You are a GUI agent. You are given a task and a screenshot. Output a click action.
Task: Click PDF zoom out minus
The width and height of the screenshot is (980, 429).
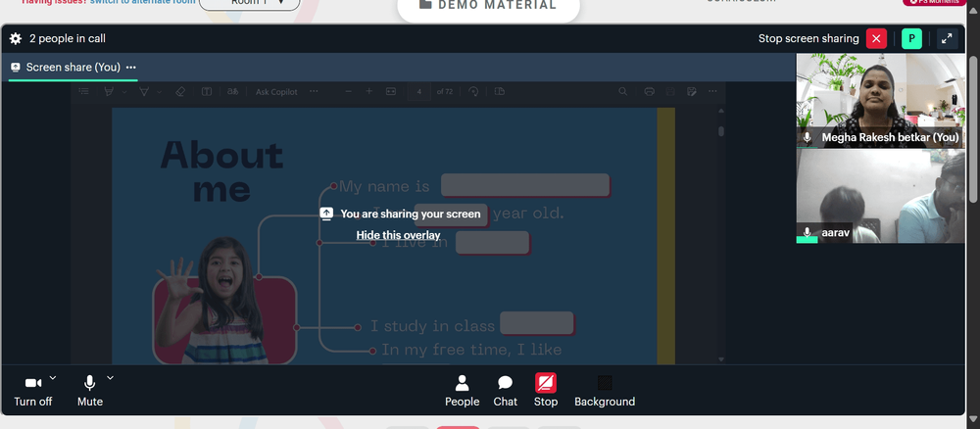coord(349,92)
